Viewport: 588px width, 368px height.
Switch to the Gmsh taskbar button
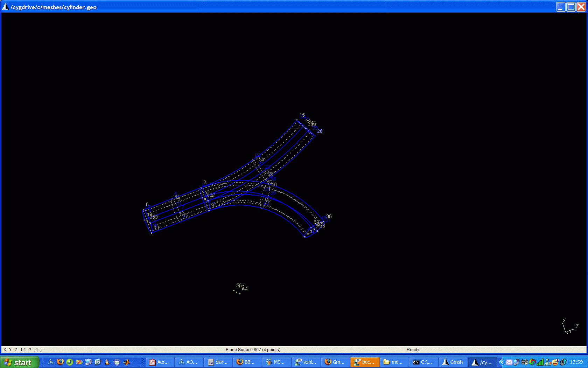(x=453, y=362)
